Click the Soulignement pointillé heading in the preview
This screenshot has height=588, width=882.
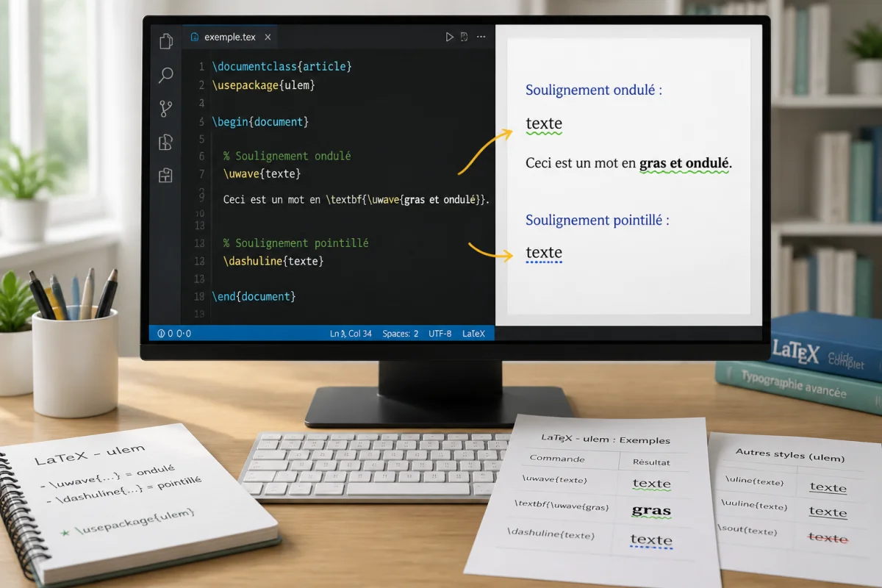point(598,220)
